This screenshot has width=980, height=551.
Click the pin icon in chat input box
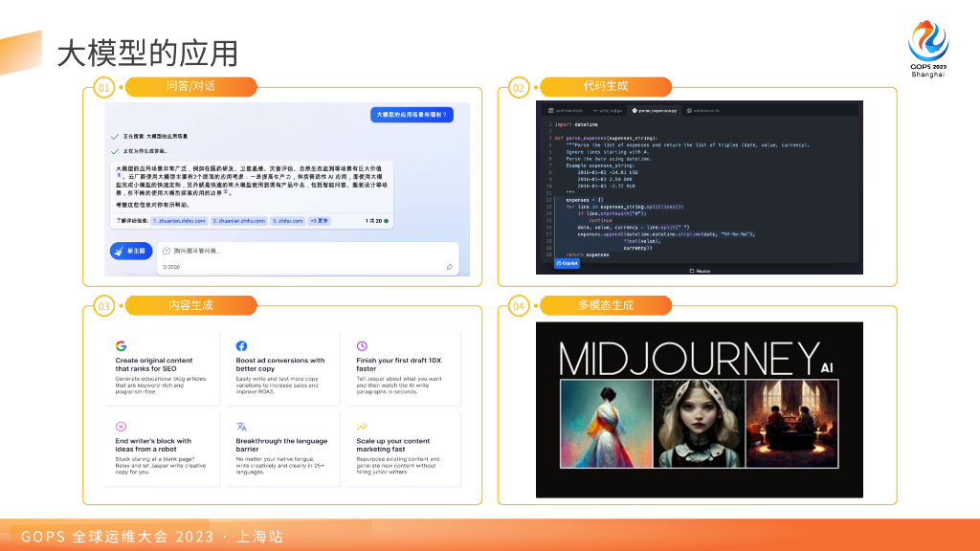click(449, 267)
